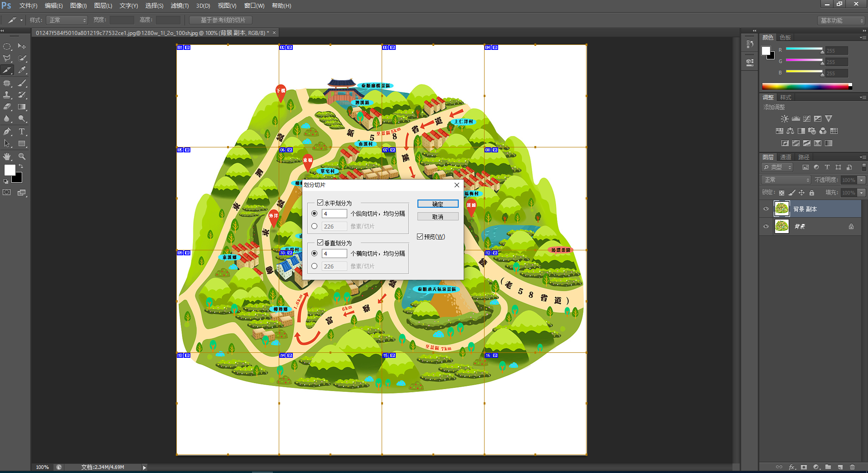Select vertical 像素/切片 radio option

(x=315, y=266)
